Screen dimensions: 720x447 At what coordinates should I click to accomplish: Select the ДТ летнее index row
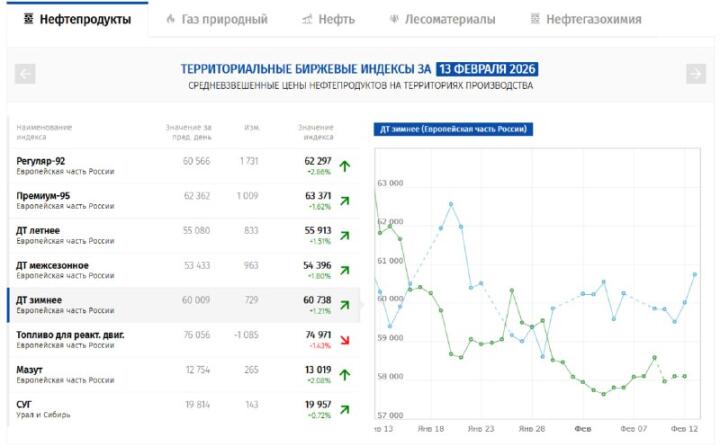[x=38, y=230]
